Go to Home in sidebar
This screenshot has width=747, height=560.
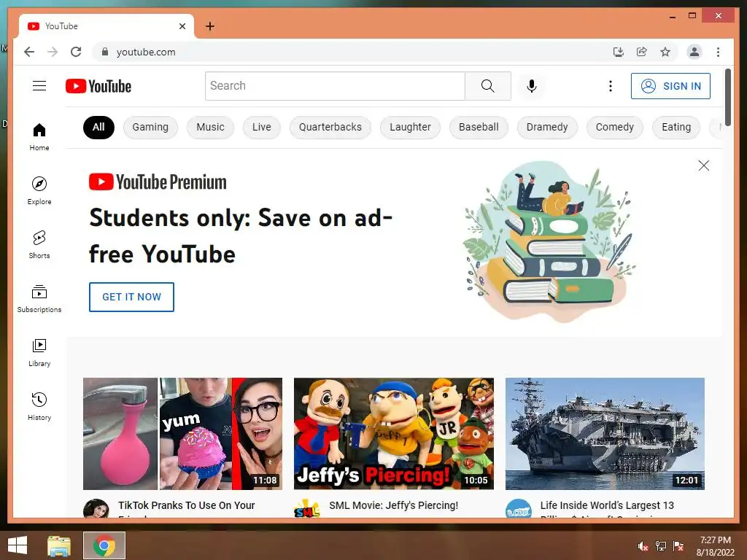pos(39,137)
